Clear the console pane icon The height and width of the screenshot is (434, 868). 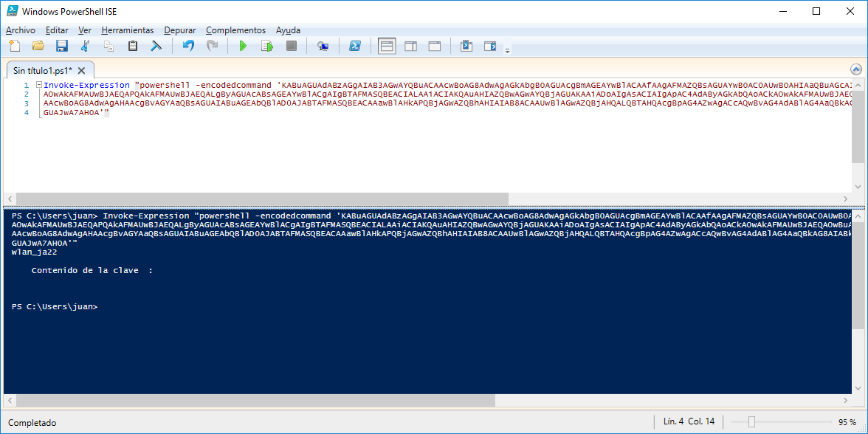point(156,46)
